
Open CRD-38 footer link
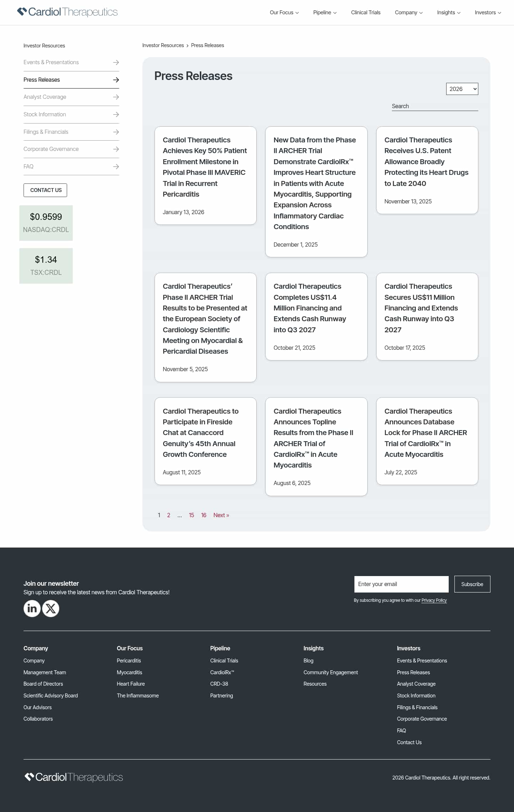pos(219,684)
